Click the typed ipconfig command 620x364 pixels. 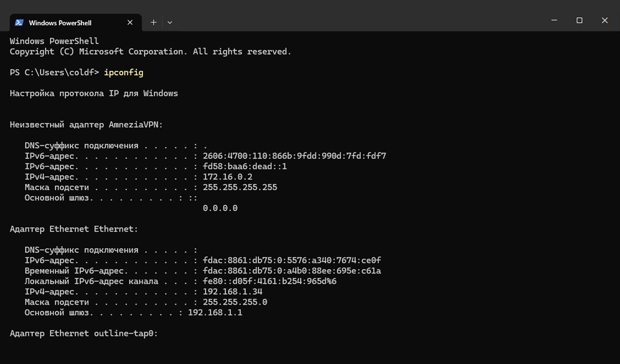tap(124, 72)
